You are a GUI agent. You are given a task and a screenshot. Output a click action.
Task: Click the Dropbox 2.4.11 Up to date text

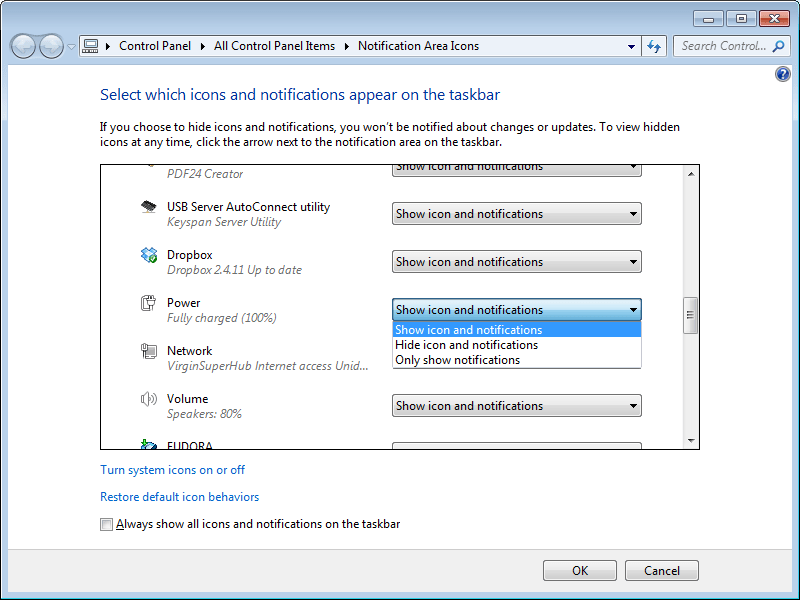point(234,270)
